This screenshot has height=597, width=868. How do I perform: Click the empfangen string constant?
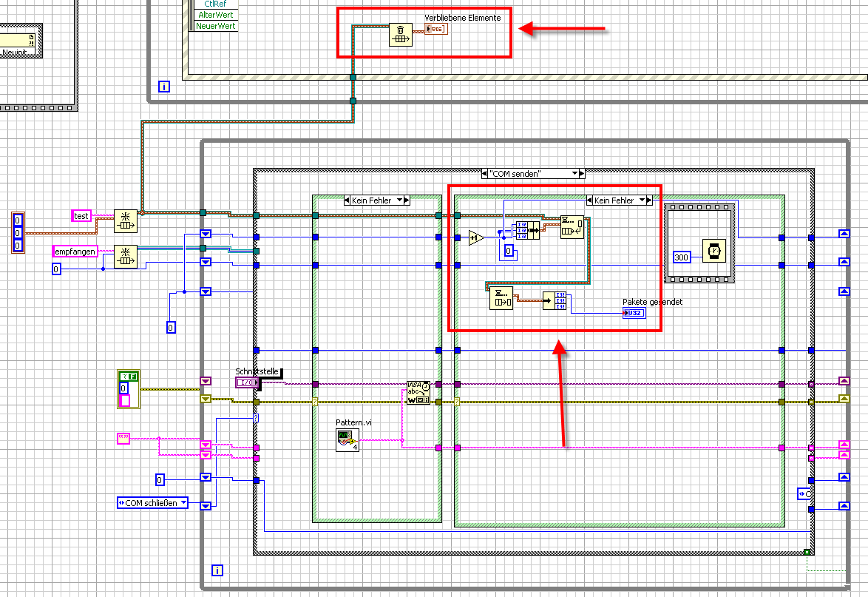point(75,252)
